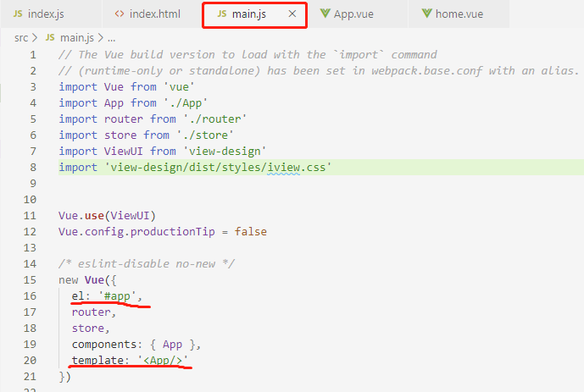Open the breadcrumb ellipsis symbol list
The width and height of the screenshot is (584, 392).
point(111,38)
